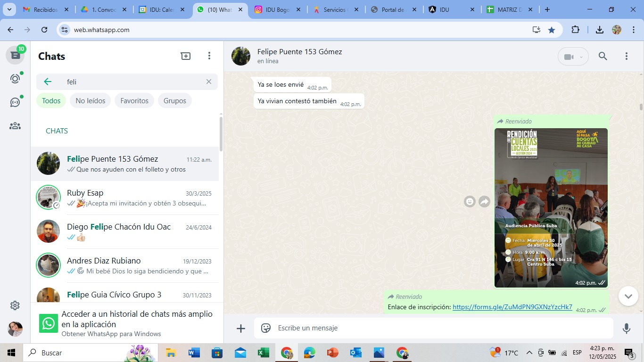The height and width of the screenshot is (362, 644).
Task: Filter chats by No leídos
Action: tap(91, 100)
